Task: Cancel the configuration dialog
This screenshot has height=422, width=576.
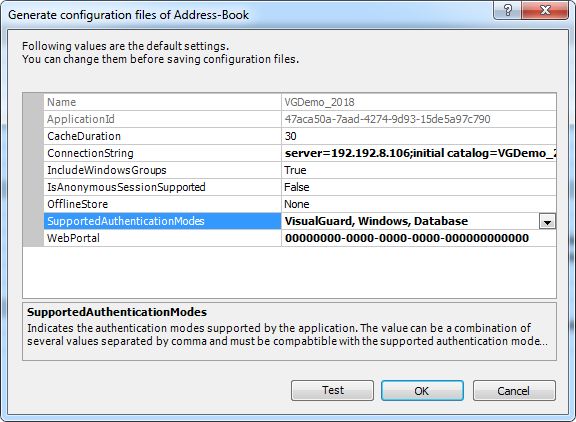Action: (x=514, y=390)
